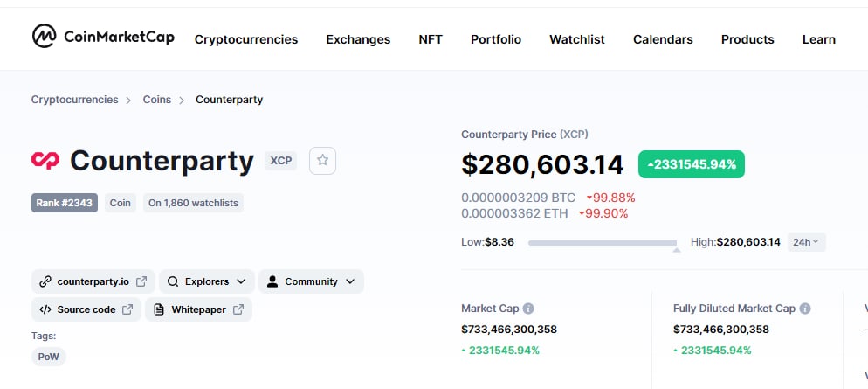This screenshot has height=389, width=868.
Task: Open the Products menu
Action: pyautogui.click(x=747, y=39)
